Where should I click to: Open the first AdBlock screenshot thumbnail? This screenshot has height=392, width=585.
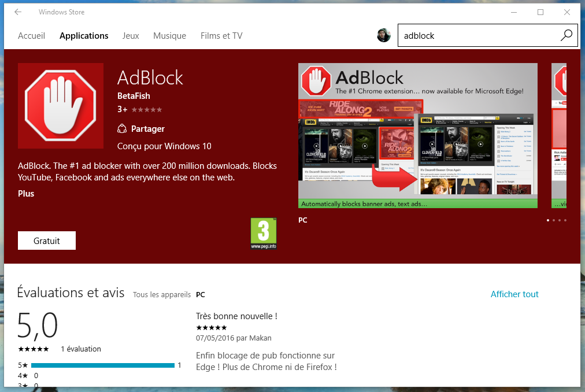417,135
